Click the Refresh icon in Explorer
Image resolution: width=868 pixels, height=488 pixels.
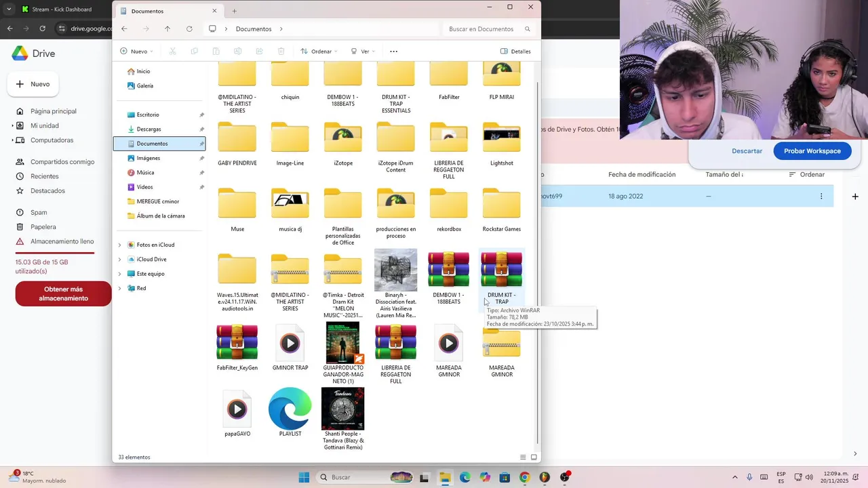189,29
